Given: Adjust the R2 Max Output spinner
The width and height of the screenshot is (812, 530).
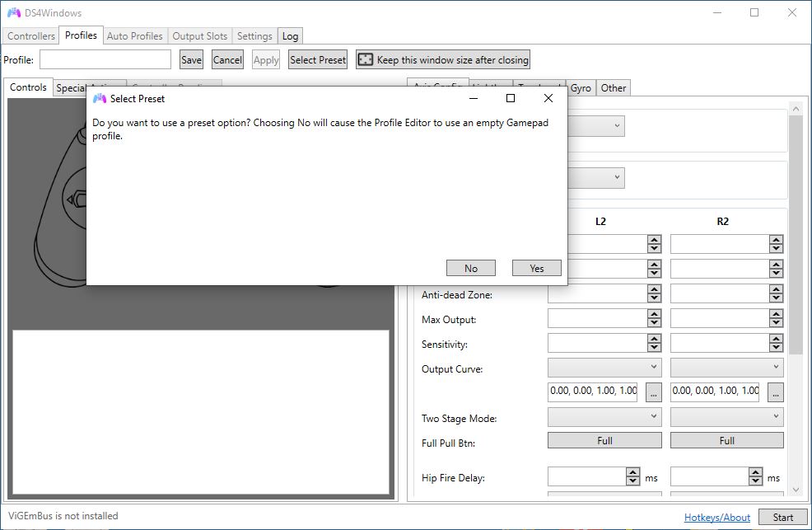Looking at the screenshot, I should click(x=776, y=318).
